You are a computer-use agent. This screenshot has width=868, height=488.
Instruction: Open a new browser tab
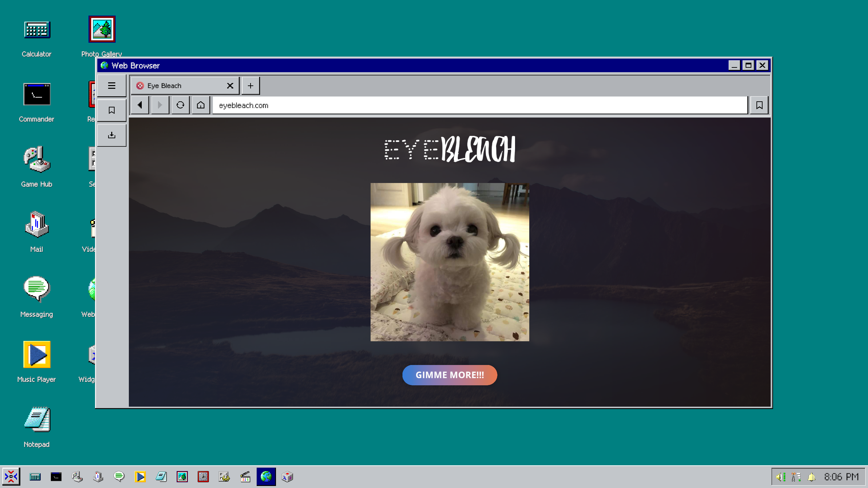(x=251, y=86)
